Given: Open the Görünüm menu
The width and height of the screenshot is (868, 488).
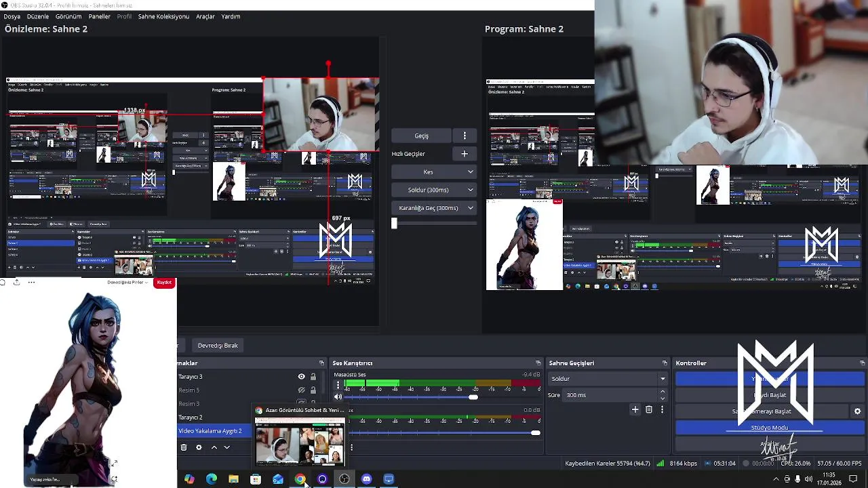Looking at the screenshot, I should [x=68, y=16].
